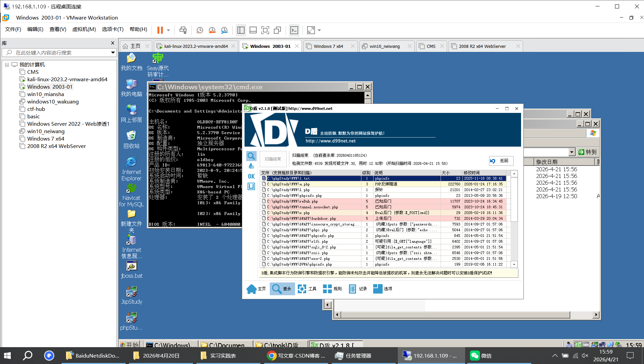Open the D盾 记录 log section

[x=358, y=289]
